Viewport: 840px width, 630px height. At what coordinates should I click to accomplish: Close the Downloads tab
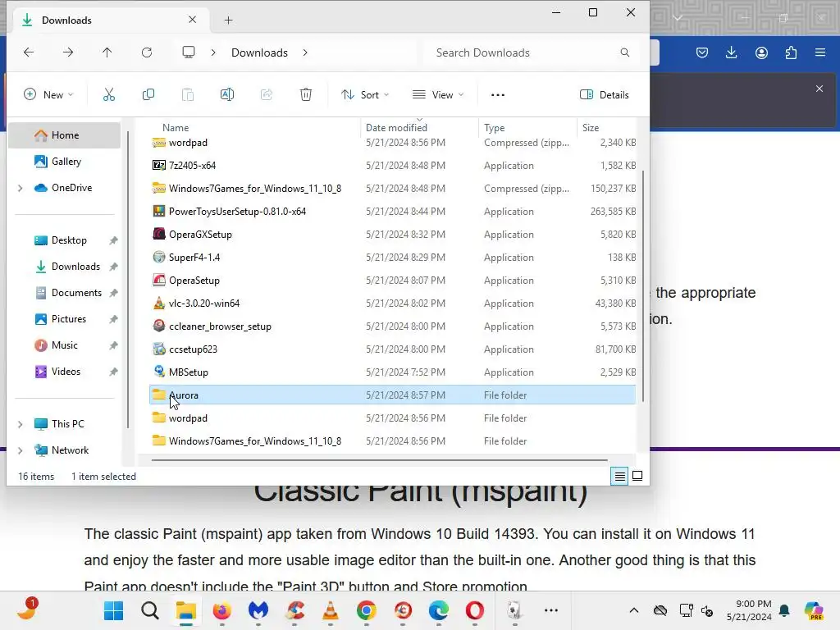[192, 20]
